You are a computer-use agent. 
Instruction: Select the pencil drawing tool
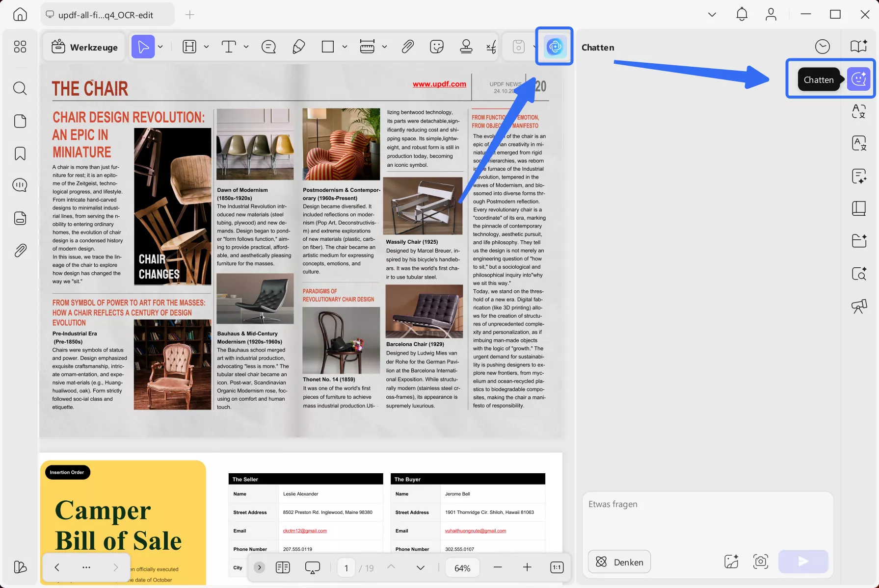pos(298,47)
